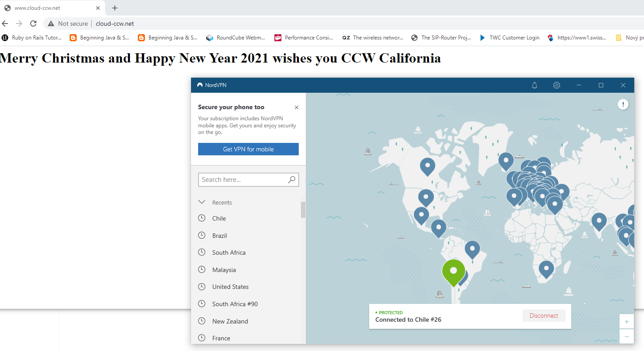Open The SIP-Router Proj... bookmark
The height and width of the screenshot is (351, 644).
click(441, 38)
